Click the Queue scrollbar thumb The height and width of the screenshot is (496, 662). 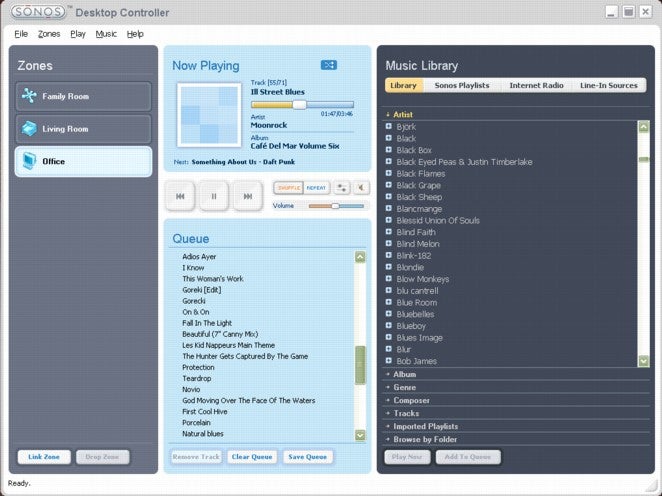point(360,365)
